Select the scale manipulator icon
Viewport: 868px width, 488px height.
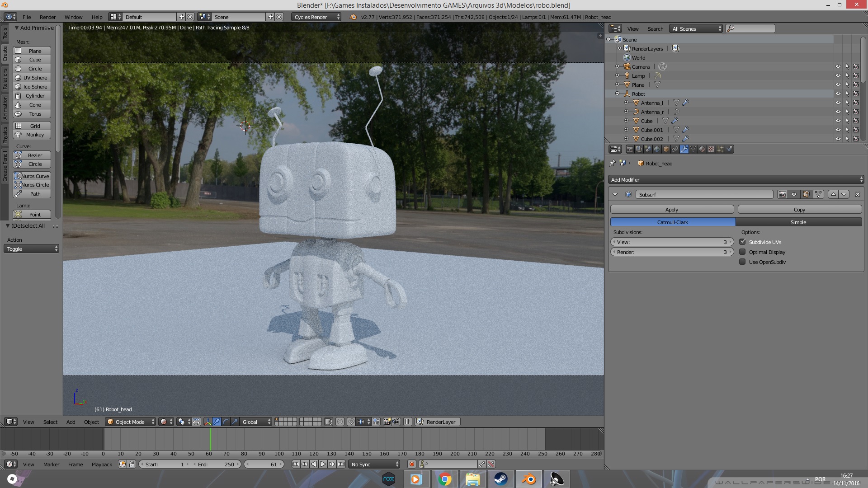[x=235, y=422]
